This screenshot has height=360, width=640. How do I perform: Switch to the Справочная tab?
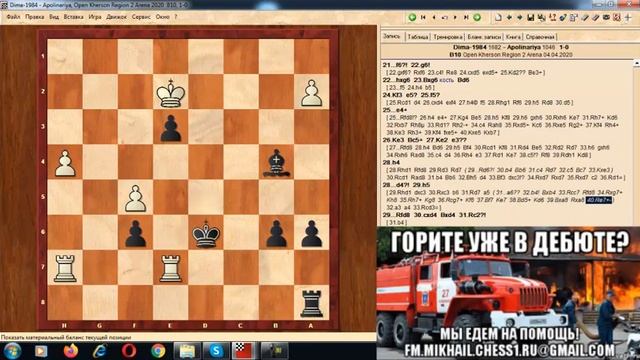pos(540,37)
